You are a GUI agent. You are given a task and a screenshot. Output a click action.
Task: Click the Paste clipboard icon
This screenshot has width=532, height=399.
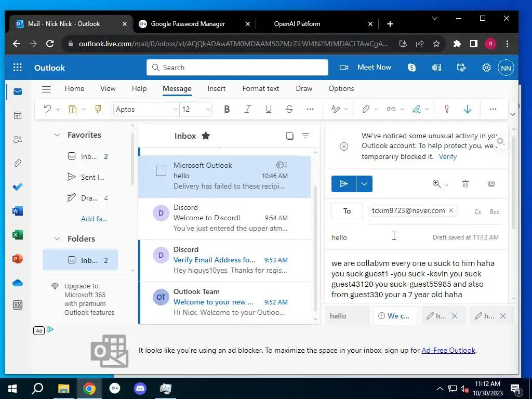coord(73,109)
